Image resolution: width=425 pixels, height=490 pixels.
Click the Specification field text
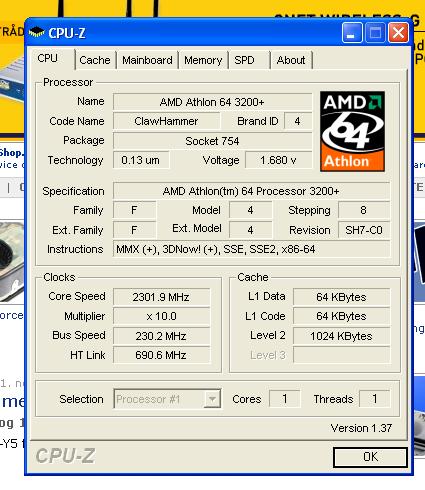(x=251, y=191)
